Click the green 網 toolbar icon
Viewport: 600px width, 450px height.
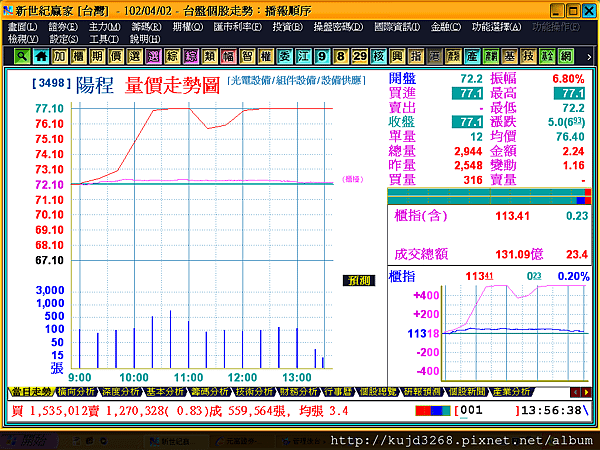(x=566, y=57)
